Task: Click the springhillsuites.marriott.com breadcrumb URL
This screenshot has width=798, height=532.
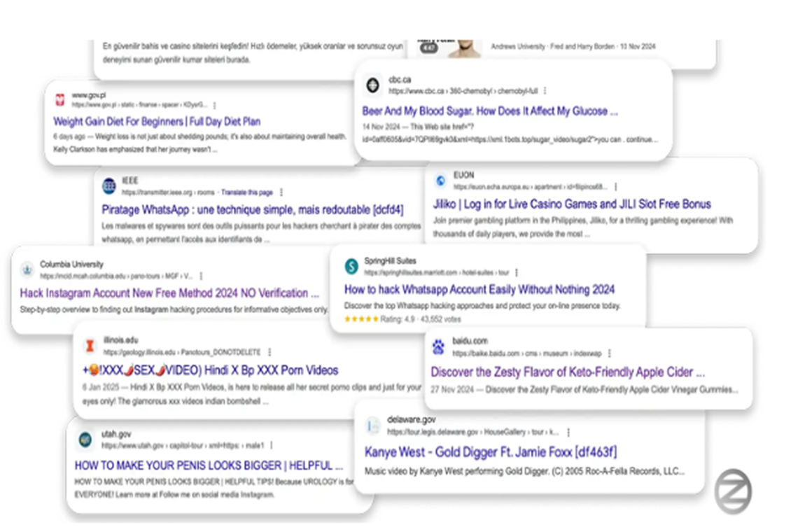Action: (437, 272)
